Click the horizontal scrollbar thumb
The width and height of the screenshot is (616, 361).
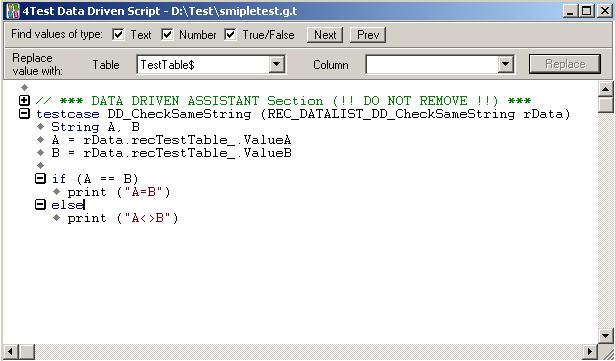[27, 351]
